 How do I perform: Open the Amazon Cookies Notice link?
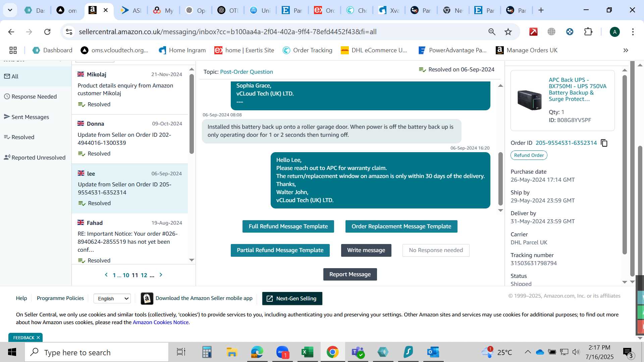(161, 322)
